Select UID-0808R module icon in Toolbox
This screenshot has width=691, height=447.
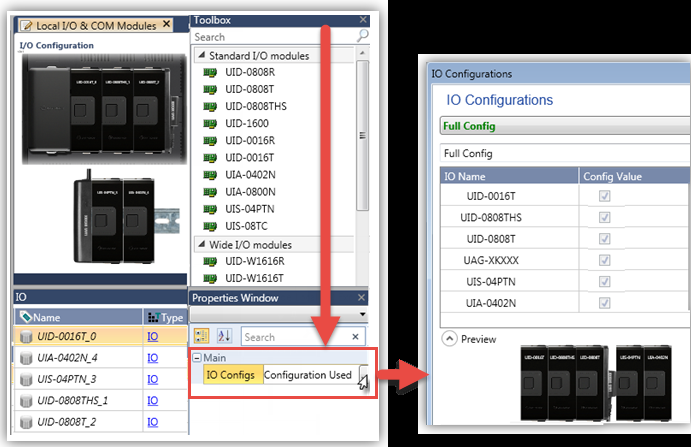pos(210,73)
